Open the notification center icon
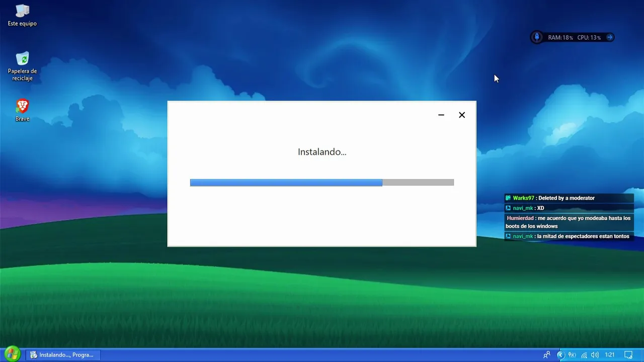Image resolution: width=644 pixels, height=362 pixels. coord(628,355)
